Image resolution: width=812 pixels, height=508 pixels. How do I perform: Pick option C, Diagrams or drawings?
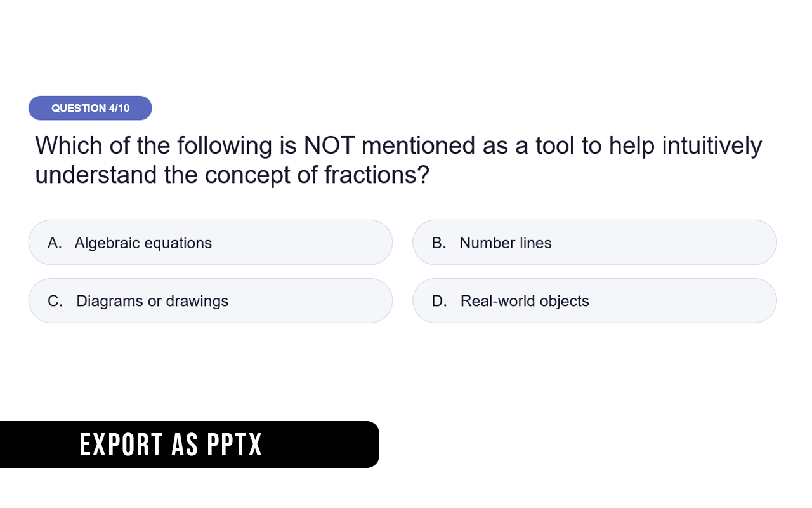tap(210, 301)
